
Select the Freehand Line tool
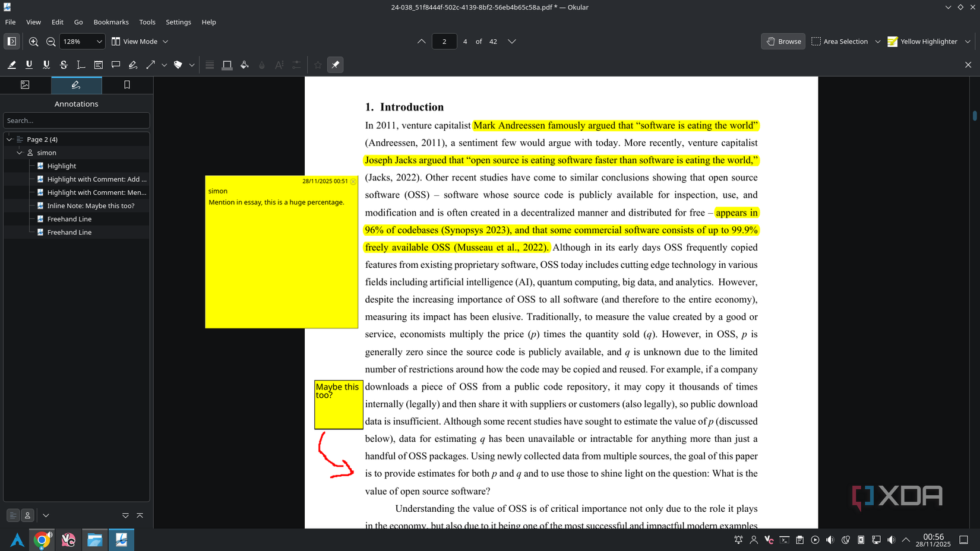tap(133, 65)
